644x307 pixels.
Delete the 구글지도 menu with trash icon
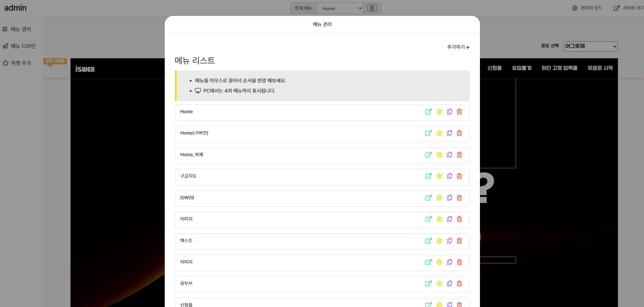(x=459, y=176)
